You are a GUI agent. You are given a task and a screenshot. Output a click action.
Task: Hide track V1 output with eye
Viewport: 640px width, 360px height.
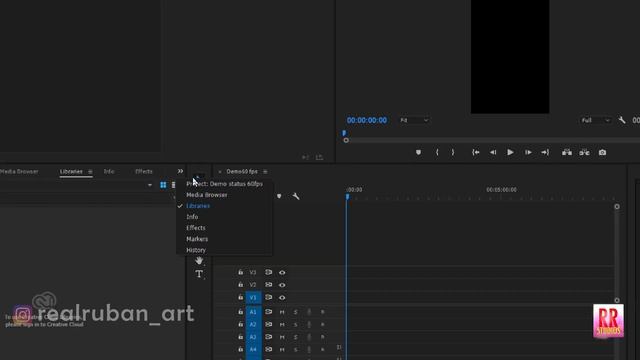point(282,298)
